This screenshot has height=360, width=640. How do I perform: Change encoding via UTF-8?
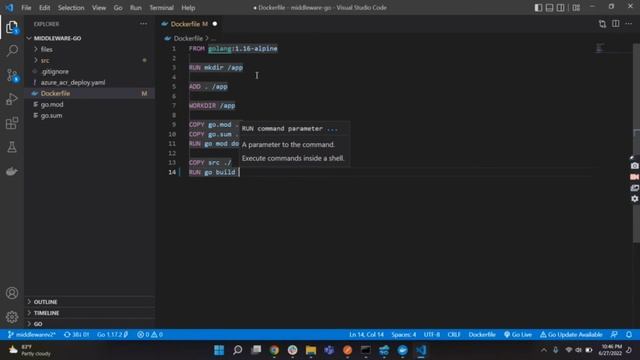tap(432, 334)
